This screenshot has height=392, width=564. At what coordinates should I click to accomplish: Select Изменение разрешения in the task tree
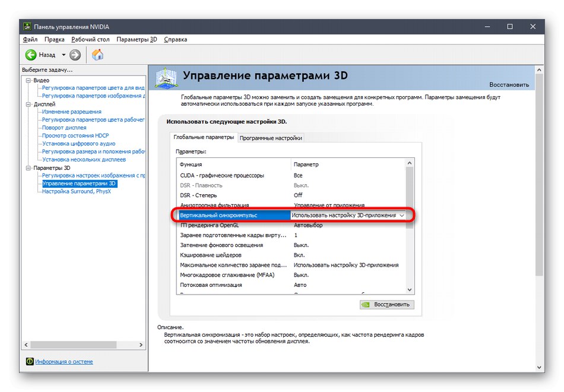[72, 112]
